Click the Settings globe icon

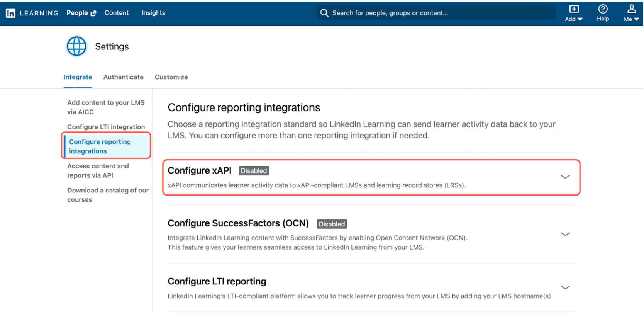[x=76, y=46]
